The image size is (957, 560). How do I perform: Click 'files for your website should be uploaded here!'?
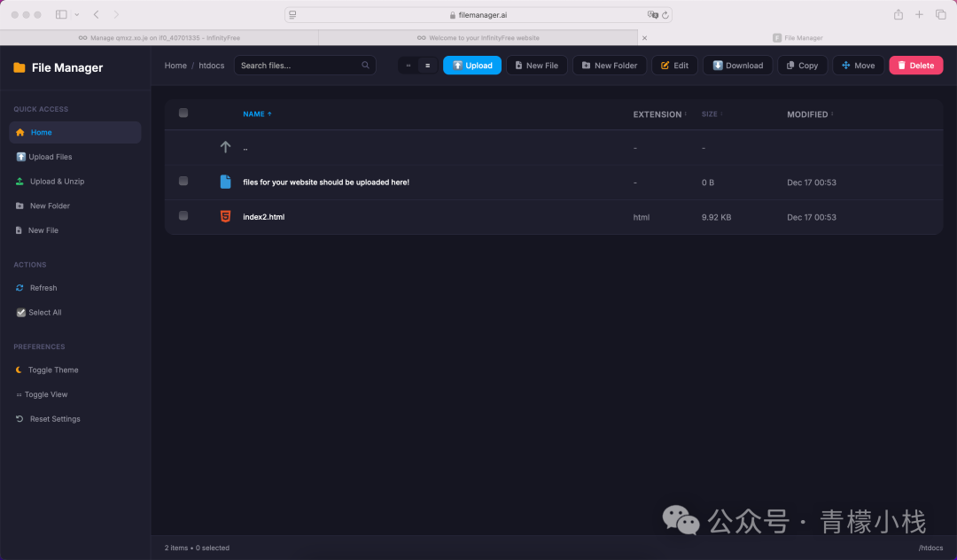click(x=326, y=183)
